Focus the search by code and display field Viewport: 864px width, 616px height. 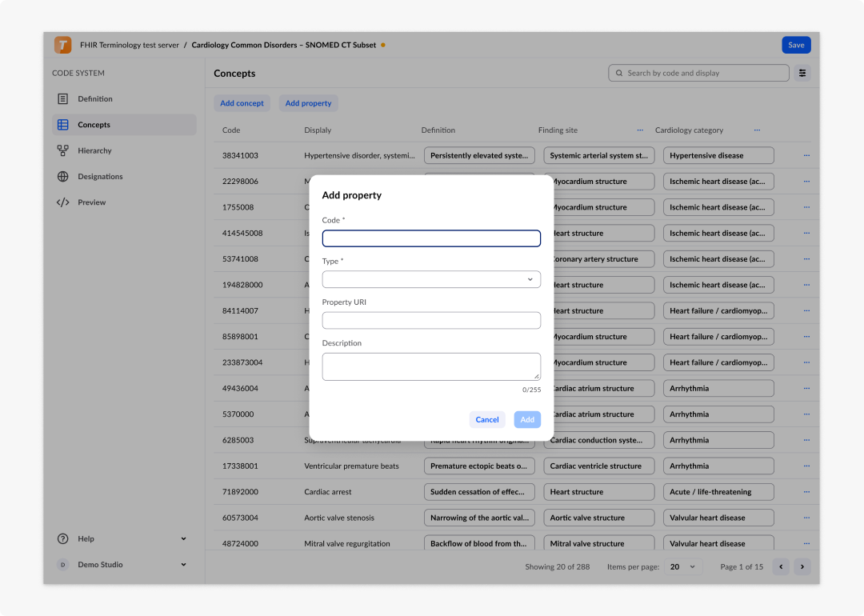coord(698,73)
